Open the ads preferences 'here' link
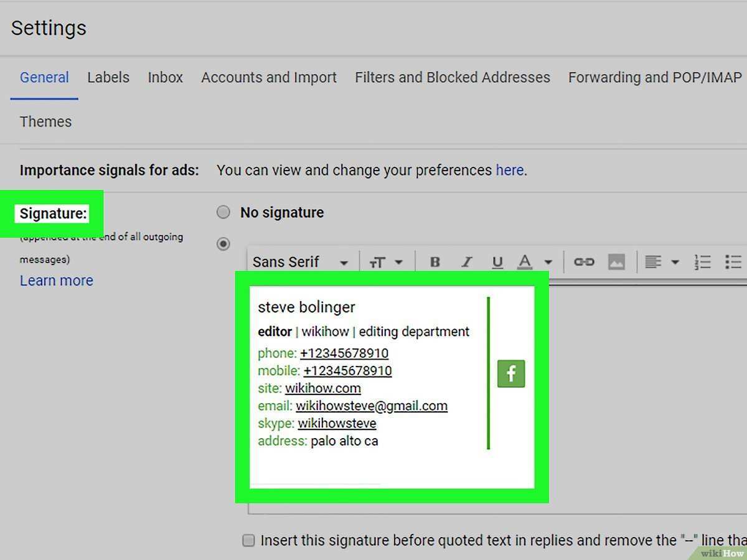 click(x=509, y=170)
